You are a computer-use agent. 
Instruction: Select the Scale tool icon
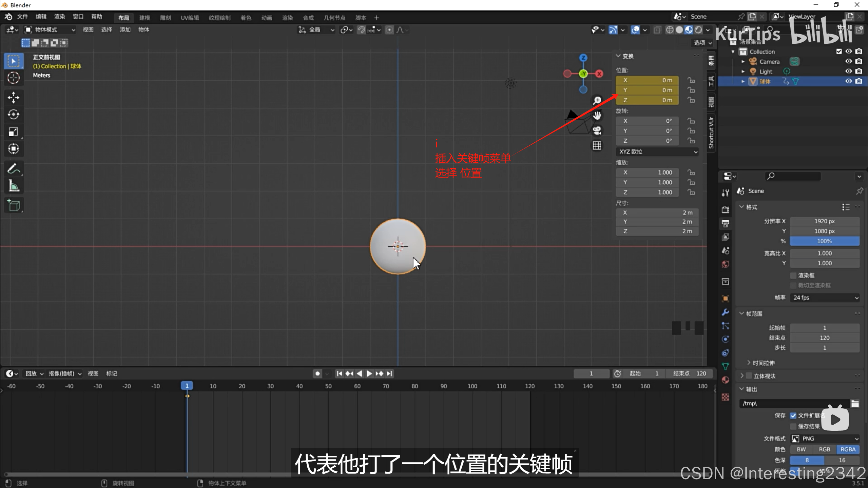pos(14,131)
